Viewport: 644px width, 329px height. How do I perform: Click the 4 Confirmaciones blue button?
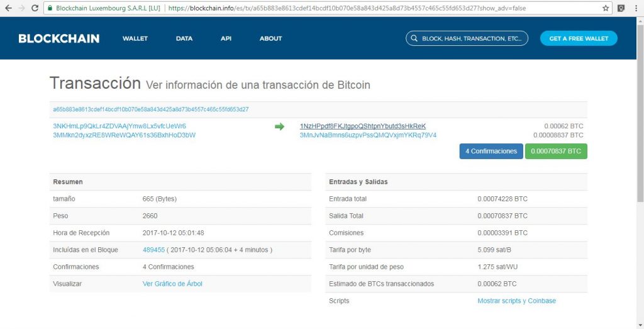491,151
